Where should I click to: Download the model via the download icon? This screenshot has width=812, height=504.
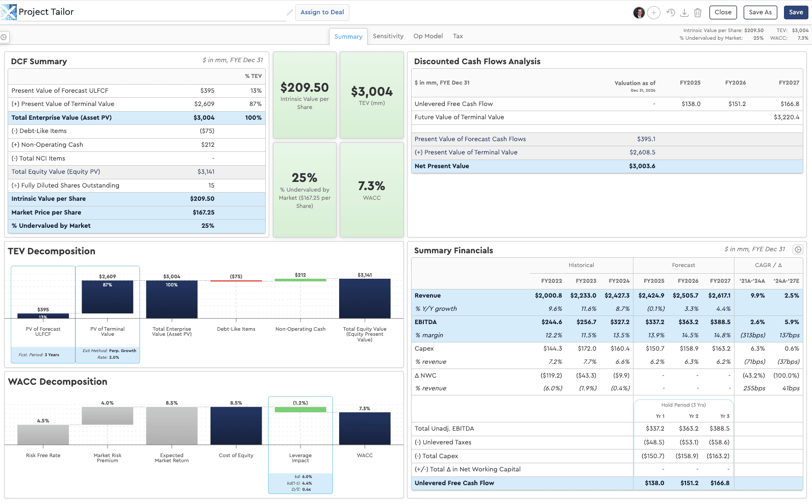tap(684, 13)
